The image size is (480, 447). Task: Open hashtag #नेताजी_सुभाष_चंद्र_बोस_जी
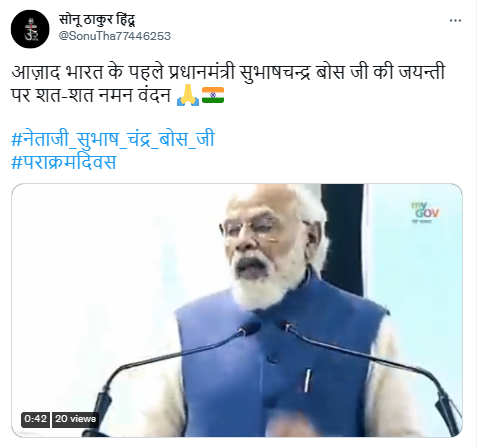tap(113, 139)
